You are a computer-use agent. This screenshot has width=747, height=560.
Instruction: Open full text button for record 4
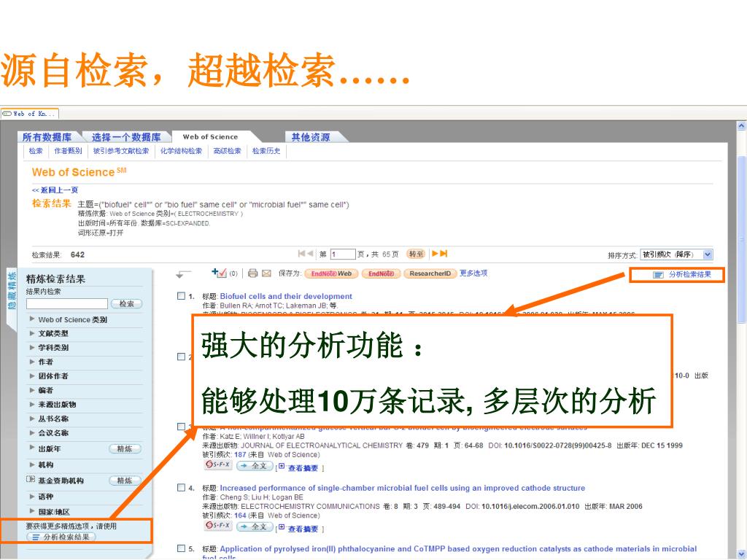[x=255, y=526]
